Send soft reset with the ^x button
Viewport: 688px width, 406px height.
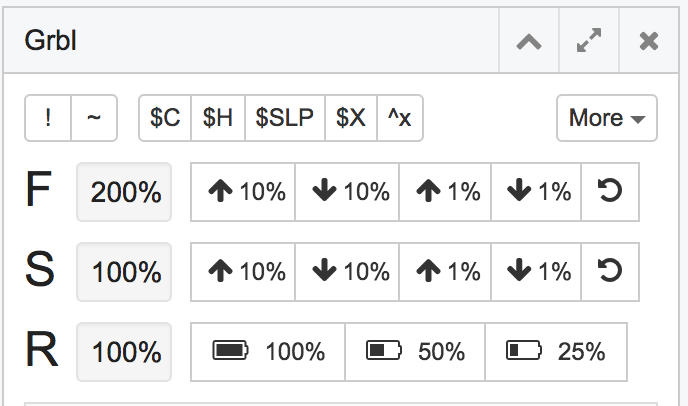point(400,118)
